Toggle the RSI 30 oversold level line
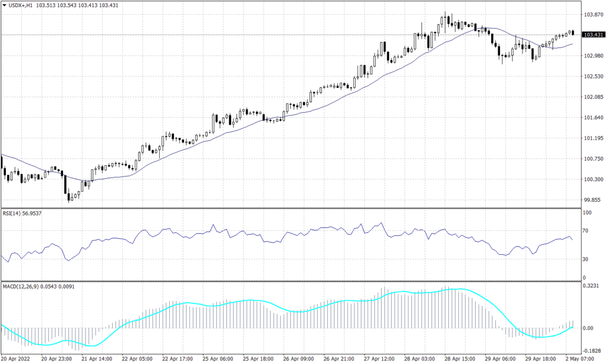 coord(297,259)
